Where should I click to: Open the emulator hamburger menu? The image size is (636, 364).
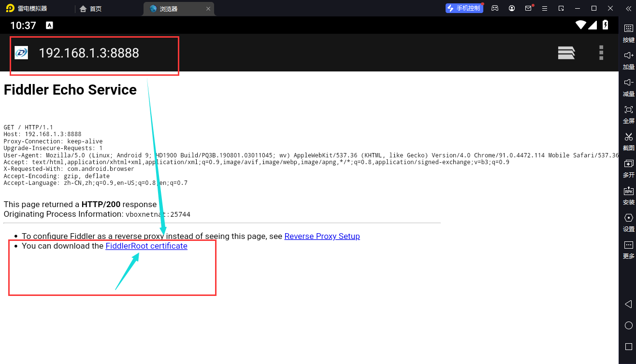click(545, 8)
